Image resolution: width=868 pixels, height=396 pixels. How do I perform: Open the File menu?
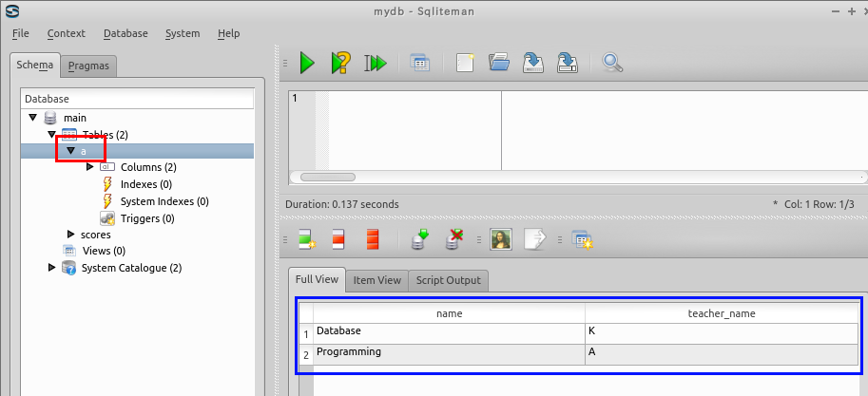click(x=21, y=33)
